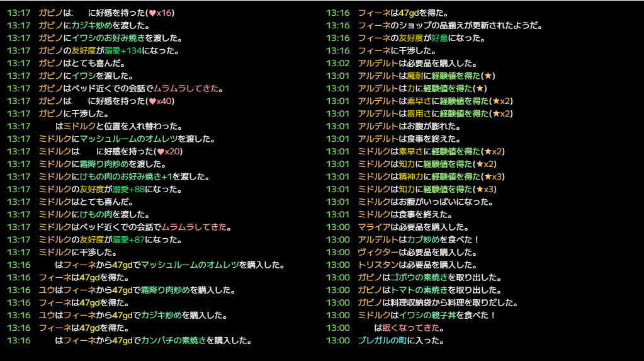The width and height of the screenshot is (644, 361).
Task: Click the ゴボウの素焼き item name
Action: coord(419,277)
